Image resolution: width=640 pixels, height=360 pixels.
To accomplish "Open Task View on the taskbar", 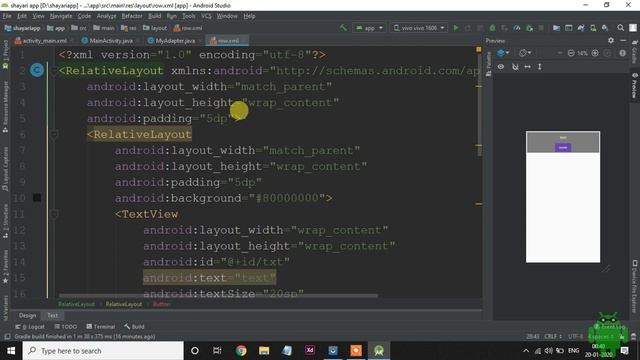I will click(x=217, y=351).
